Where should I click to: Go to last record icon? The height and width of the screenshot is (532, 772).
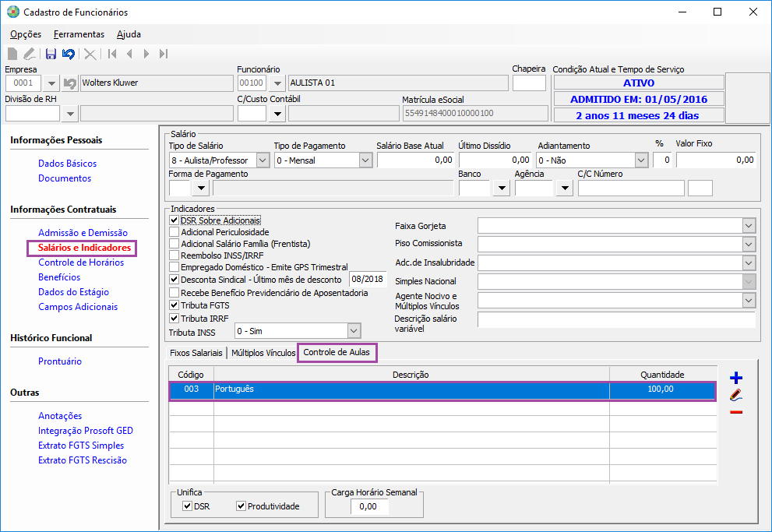click(164, 54)
